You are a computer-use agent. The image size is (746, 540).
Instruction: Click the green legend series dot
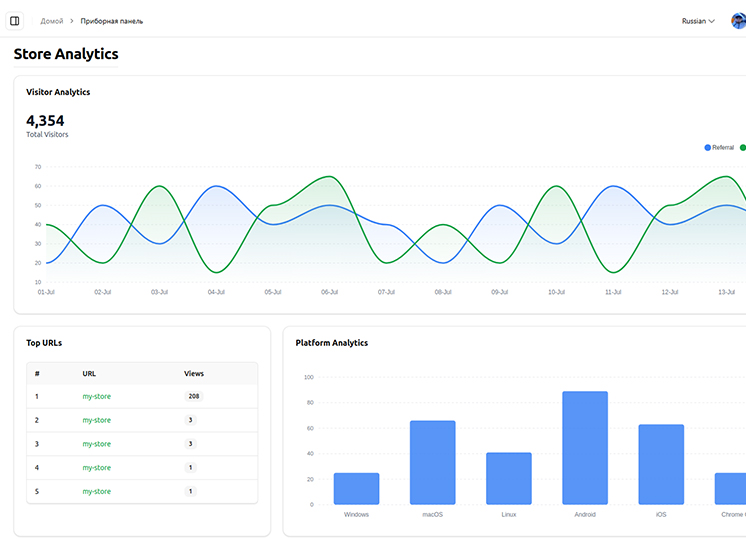coord(743,148)
